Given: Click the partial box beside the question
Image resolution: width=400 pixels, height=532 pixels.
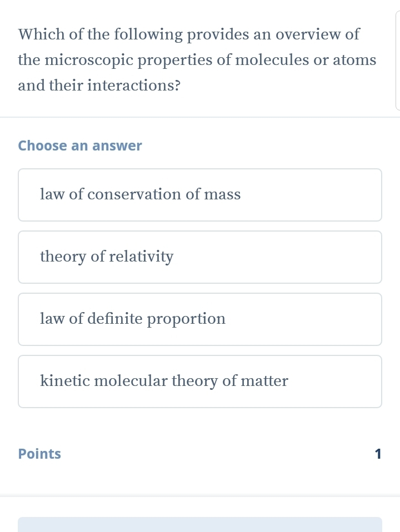Looking at the screenshot, I should click(397, 60).
